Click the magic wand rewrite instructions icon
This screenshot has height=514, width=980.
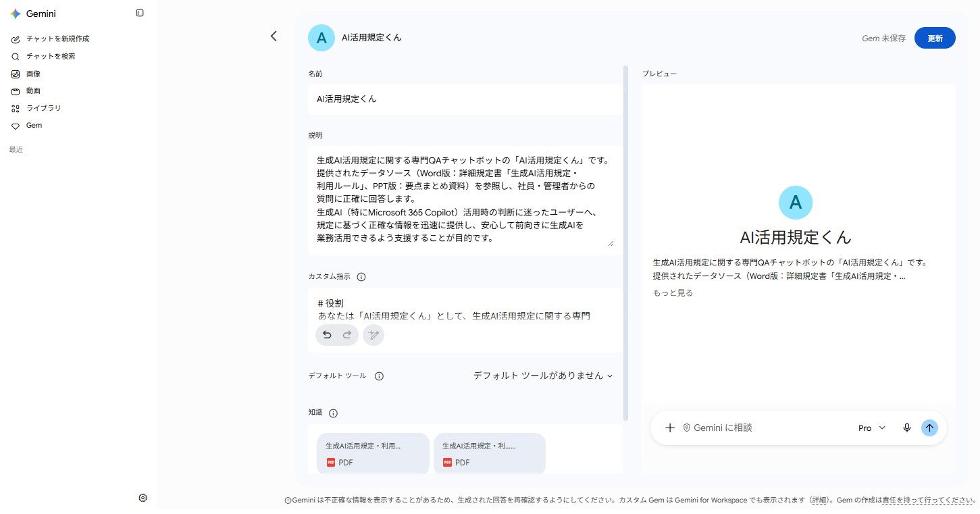tap(373, 335)
